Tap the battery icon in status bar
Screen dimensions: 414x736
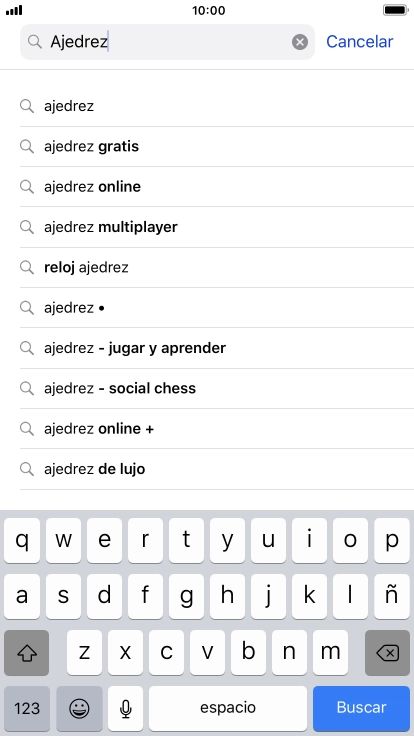tap(395, 10)
